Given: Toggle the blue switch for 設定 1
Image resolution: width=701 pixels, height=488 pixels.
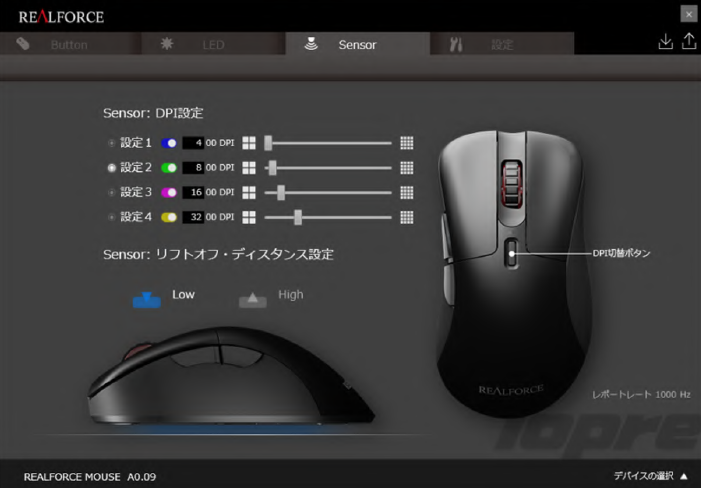Looking at the screenshot, I should coord(169,143).
